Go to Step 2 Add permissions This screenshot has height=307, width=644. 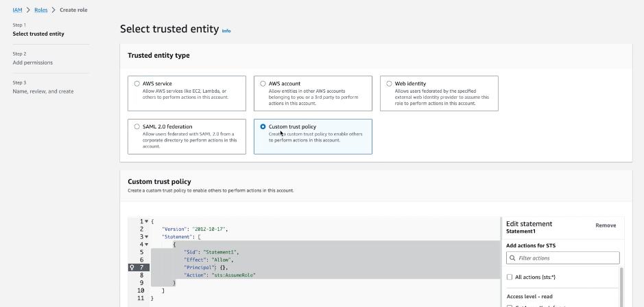click(33, 62)
